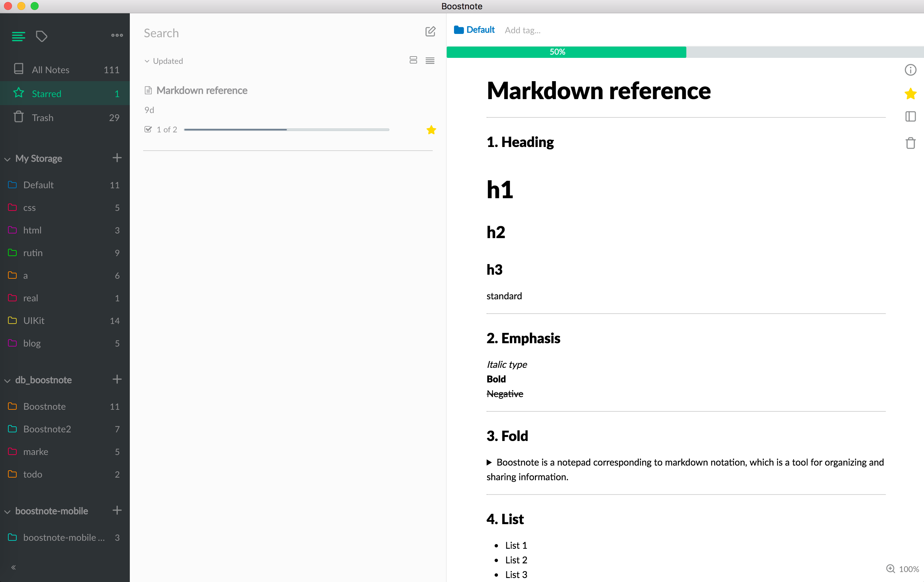Image resolution: width=924 pixels, height=582 pixels.
Task: Click the Add tag input
Action: click(523, 30)
